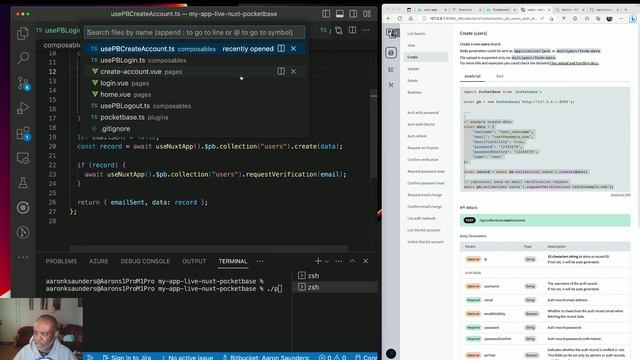The height and width of the screenshot is (360, 640).
Task: Open the Remote Explorer view
Action: coord(23,158)
